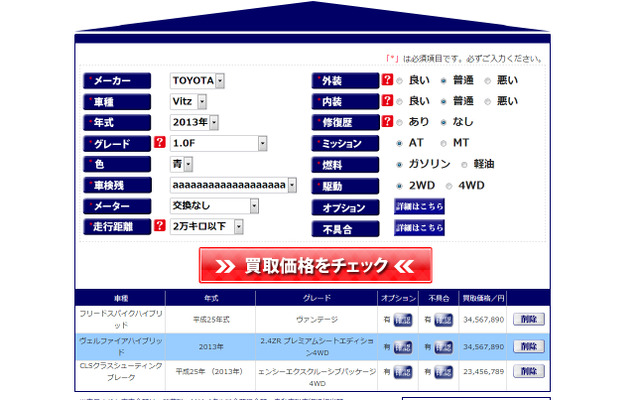640x400 pixels.
Task: Click the help icon next to 内装
Action: 387,100
